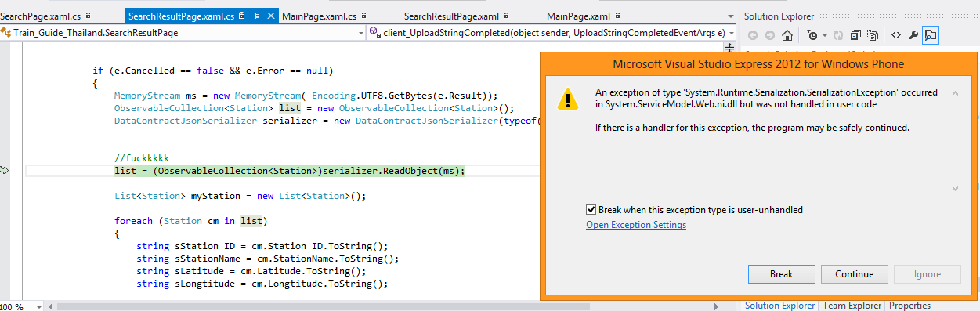Click the List<Station> myStation line
This screenshot has height=311, width=980.
(x=240, y=196)
